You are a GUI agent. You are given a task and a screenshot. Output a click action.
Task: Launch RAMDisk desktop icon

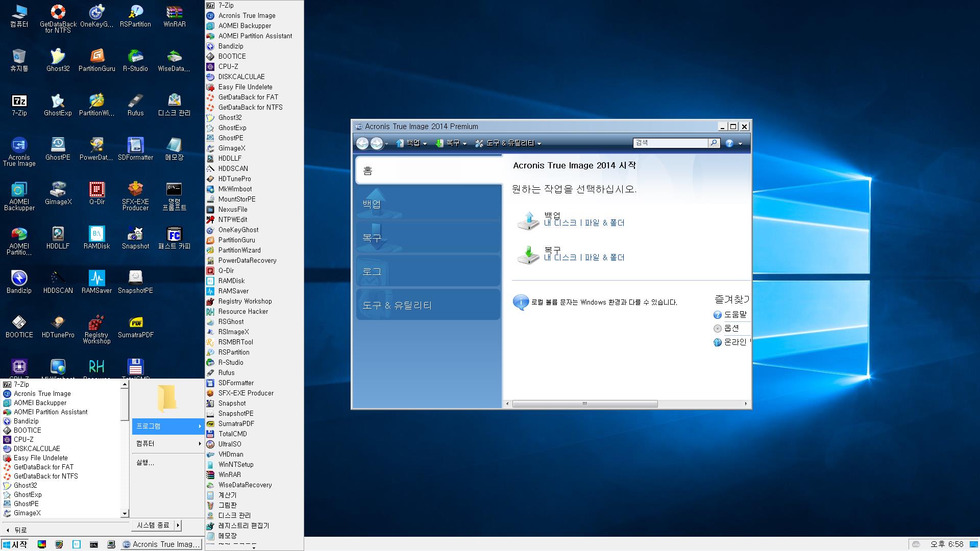tap(96, 238)
